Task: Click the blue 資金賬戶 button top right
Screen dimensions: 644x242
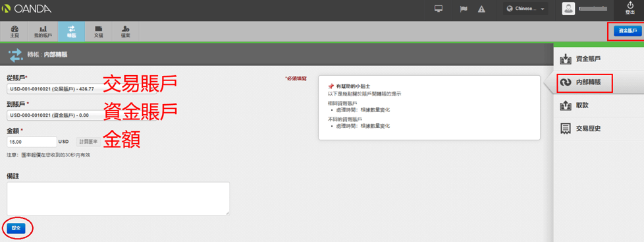Action: (628, 31)
